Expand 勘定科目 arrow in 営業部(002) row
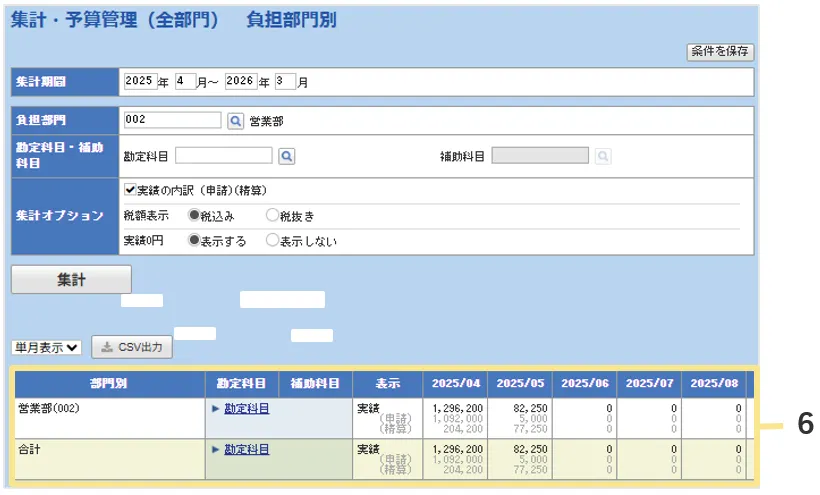This screenshot has width=820, height=495. [215, 409]
